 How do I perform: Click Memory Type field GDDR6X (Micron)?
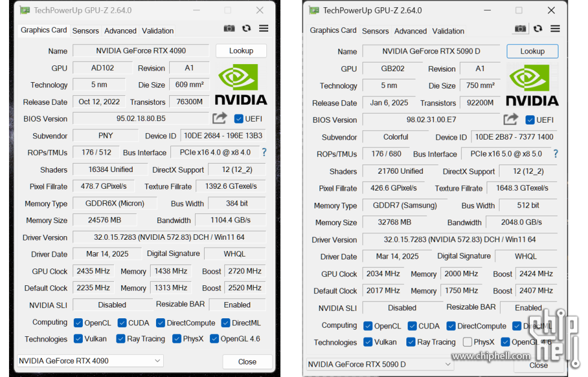(115, 204)
